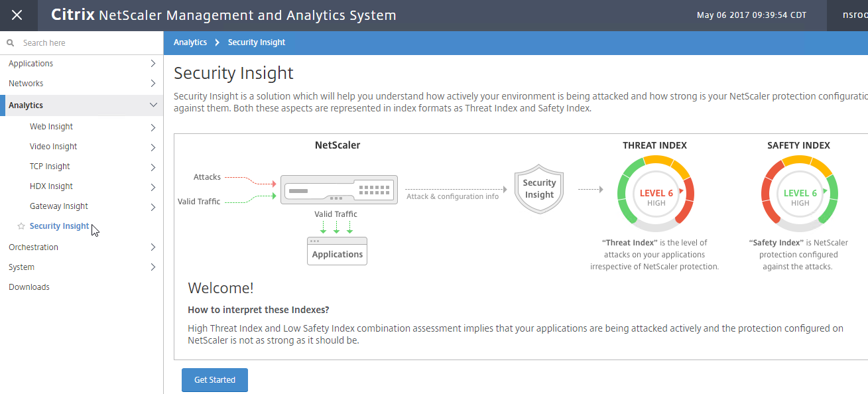Viewport: 868px width, 394px height.
Task: Click the date and time in the header
Action: pos(752,15)
